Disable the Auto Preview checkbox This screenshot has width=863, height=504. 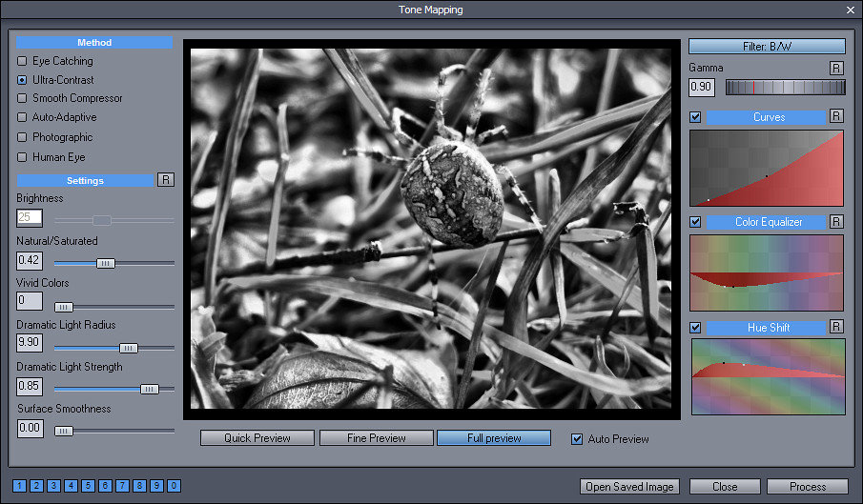(577, 439)
